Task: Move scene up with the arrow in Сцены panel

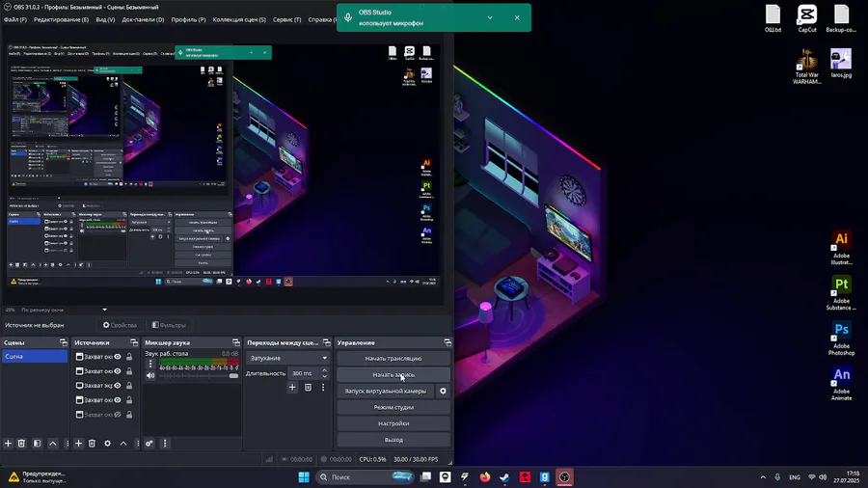Action: point(53,444)
